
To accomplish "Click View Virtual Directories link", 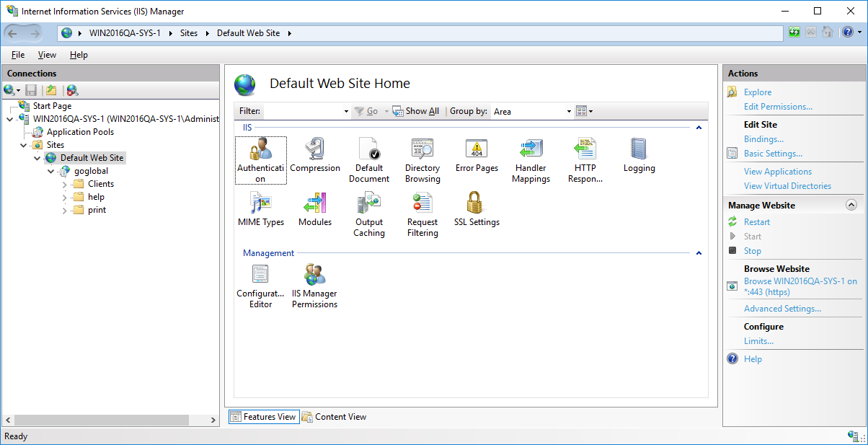I will [x=787, y=186].
